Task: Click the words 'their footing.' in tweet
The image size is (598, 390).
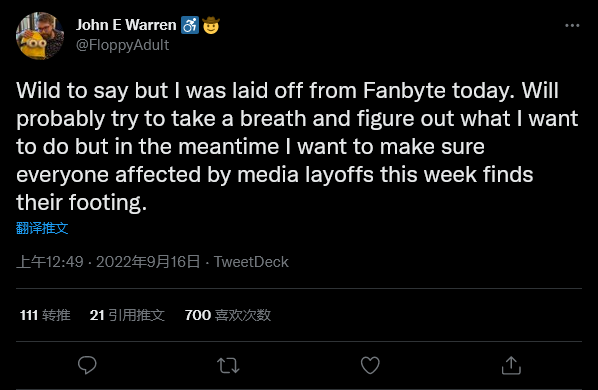Action: tap(81, 202)
